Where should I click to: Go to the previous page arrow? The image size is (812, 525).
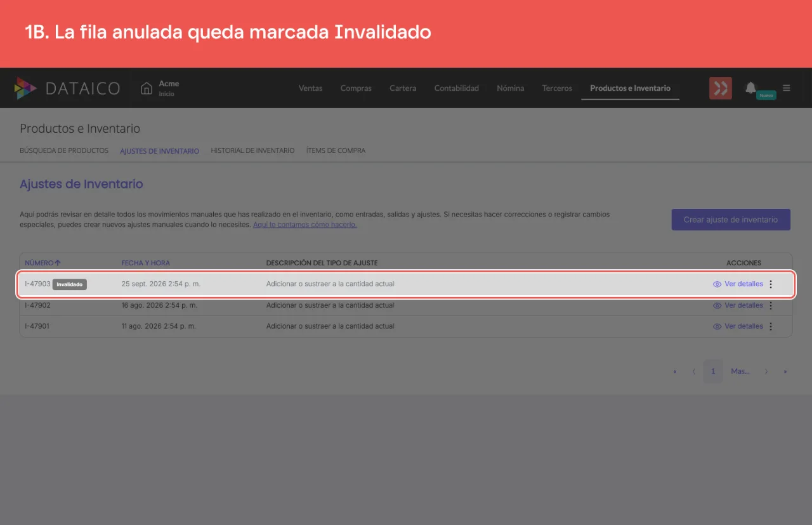tap(694, 371)
